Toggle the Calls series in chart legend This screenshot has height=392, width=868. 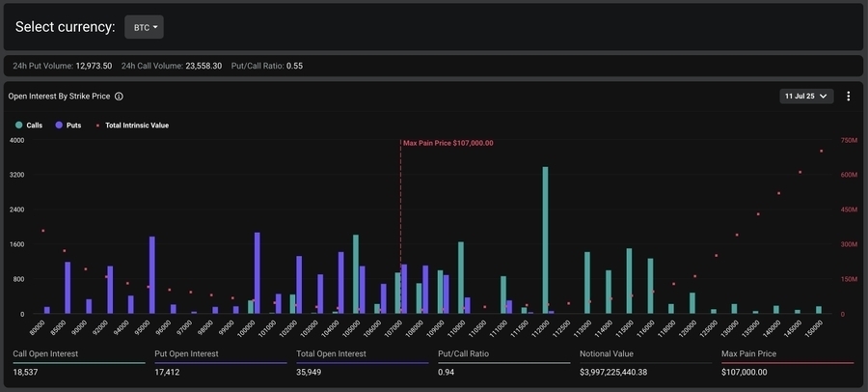[28, 126]
